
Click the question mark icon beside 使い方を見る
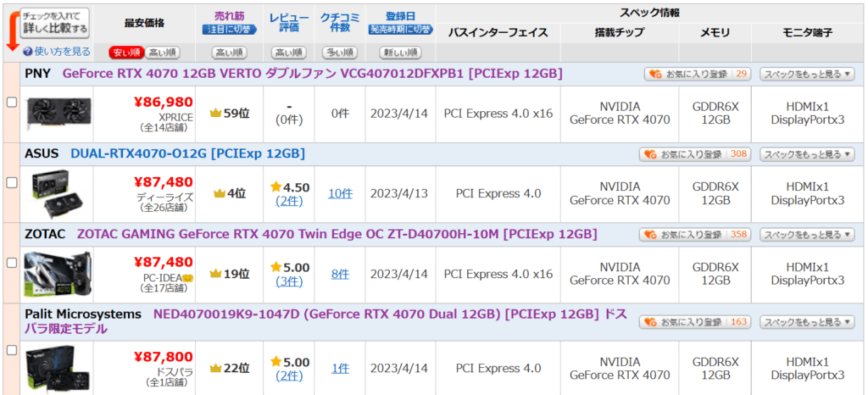pos(28,52)
